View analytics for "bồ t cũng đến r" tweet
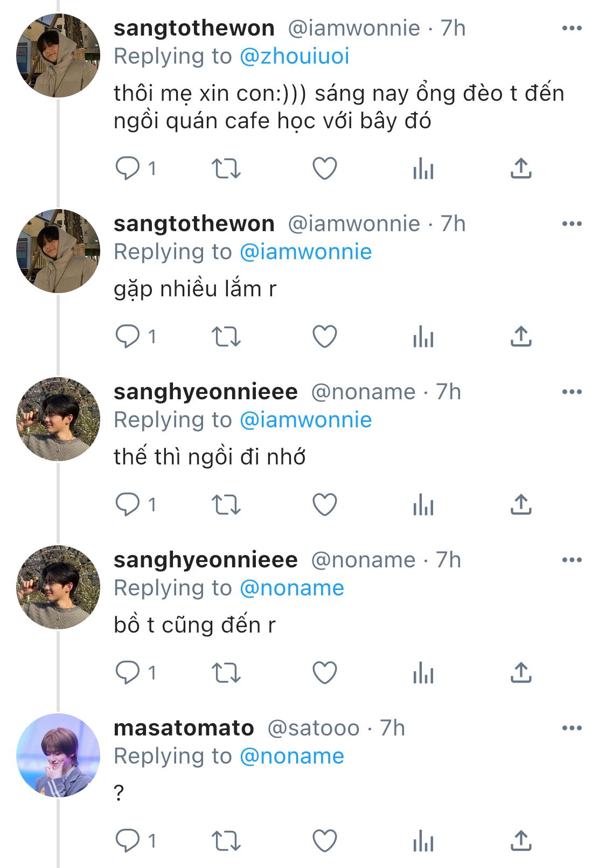The width and height of the screenshot is (606, 868). [423, 673]
